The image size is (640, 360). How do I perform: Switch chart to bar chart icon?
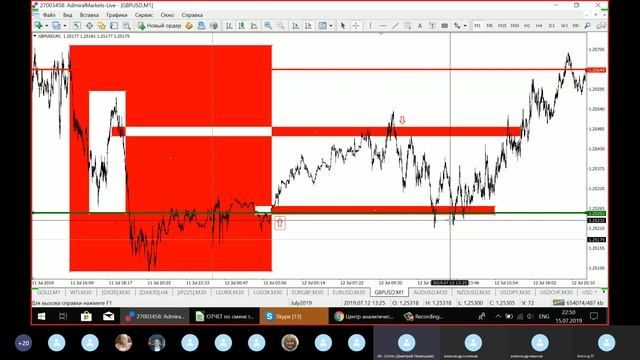(229, 26)
